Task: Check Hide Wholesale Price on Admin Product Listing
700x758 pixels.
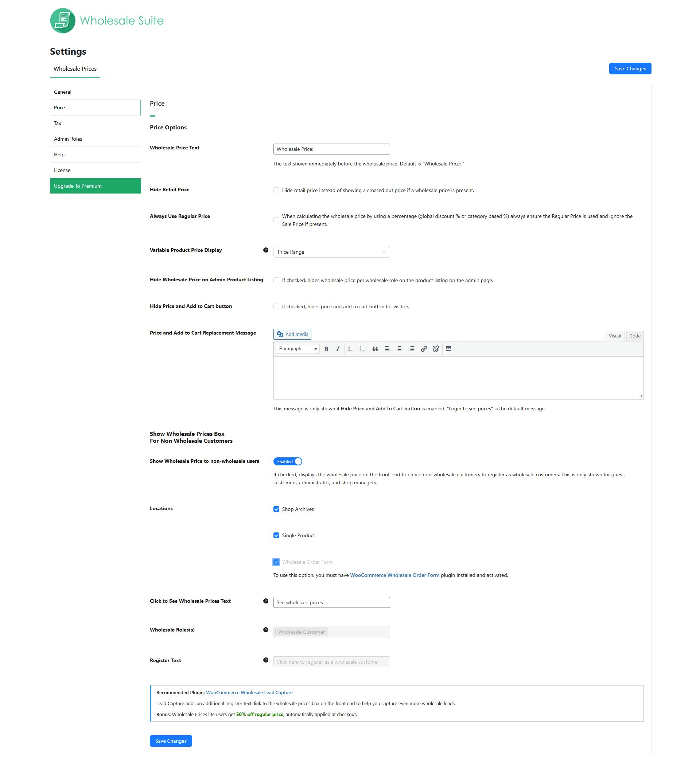Action: point(276,280)
